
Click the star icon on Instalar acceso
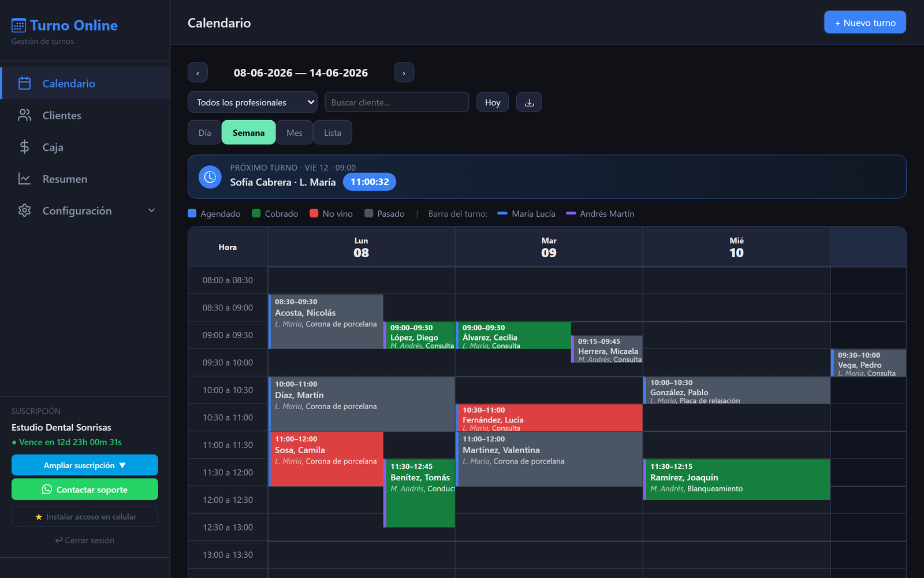[x=39, y=517]
